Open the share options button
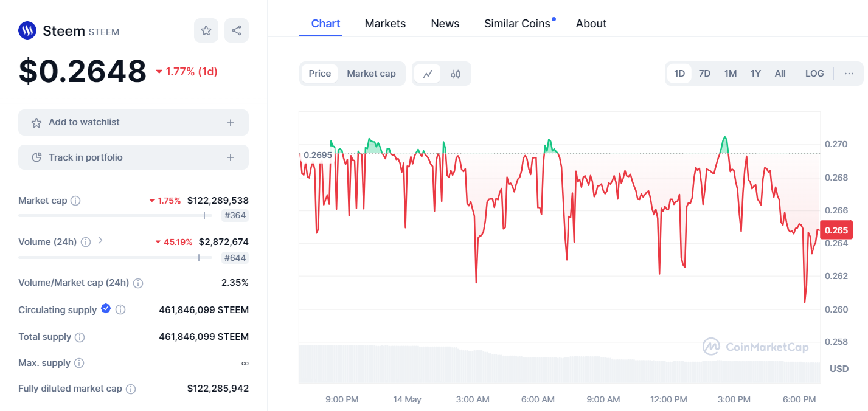This screenshot has height=411, width=868. pos(237,30)
